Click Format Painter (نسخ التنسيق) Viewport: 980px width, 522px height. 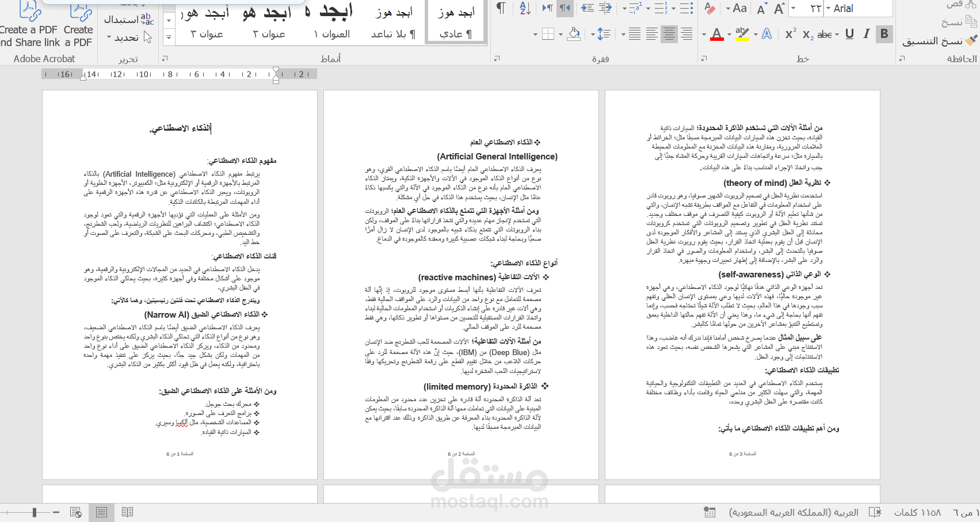pos(940,41)
